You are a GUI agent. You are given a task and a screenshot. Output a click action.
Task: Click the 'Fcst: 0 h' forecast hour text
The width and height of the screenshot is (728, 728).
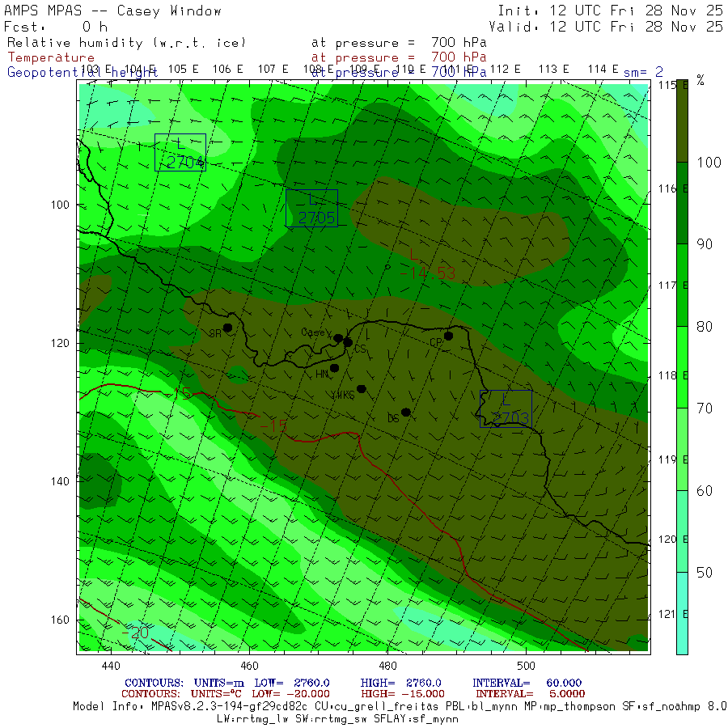[x=56, y=27]
